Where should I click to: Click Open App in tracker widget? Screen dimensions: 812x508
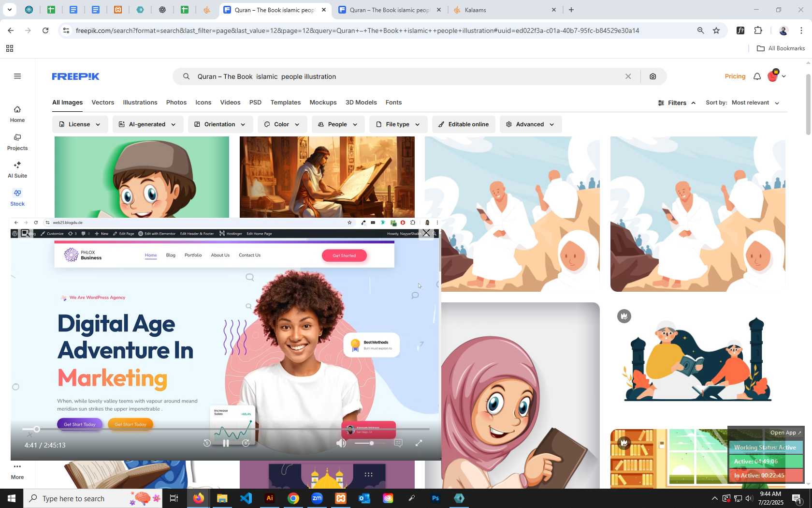[x=785, y=433]
